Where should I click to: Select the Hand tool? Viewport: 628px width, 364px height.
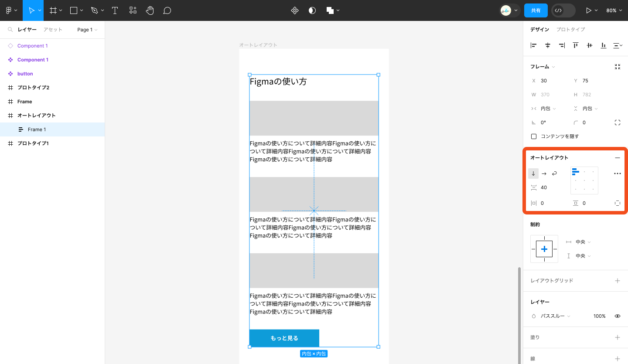150,10
